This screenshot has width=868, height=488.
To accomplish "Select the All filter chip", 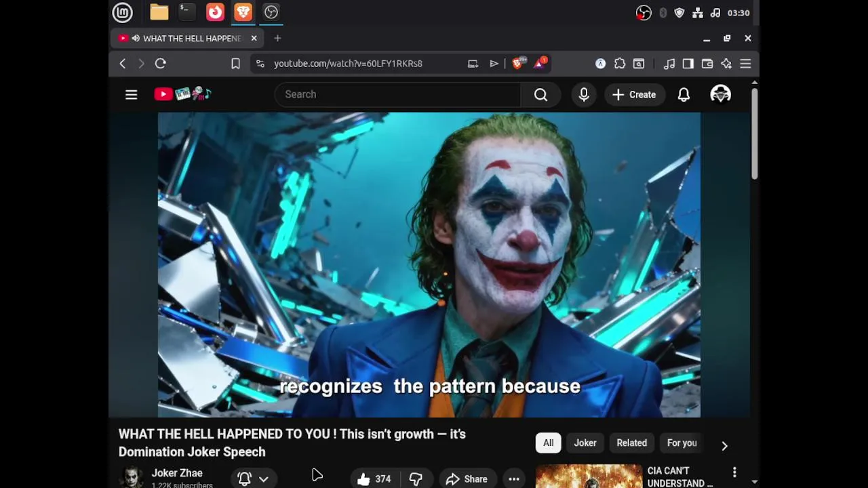I will (x=548, y=443).
